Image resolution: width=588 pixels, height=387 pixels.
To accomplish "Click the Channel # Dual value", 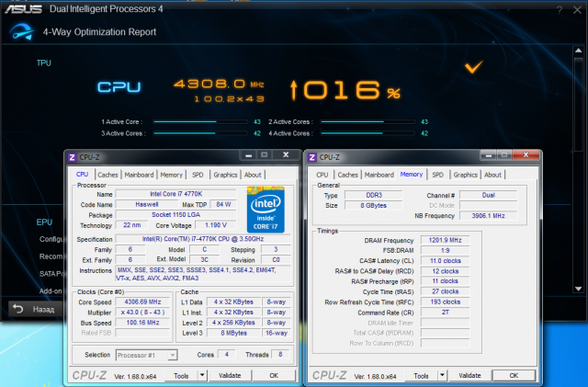I will point(488,195).
